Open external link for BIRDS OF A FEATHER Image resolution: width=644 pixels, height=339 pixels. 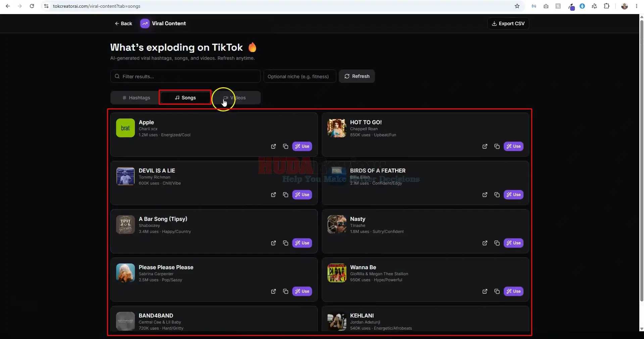[x=485, y=195]
